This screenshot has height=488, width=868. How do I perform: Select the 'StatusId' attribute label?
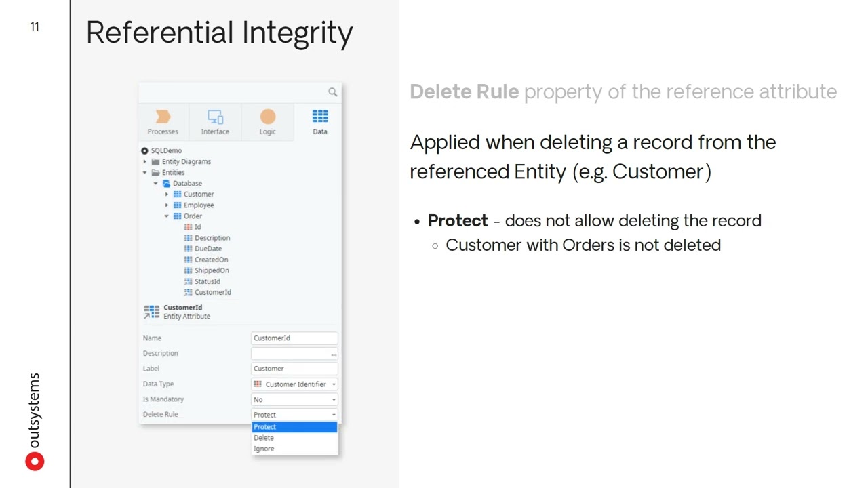[x=208, y=281]
